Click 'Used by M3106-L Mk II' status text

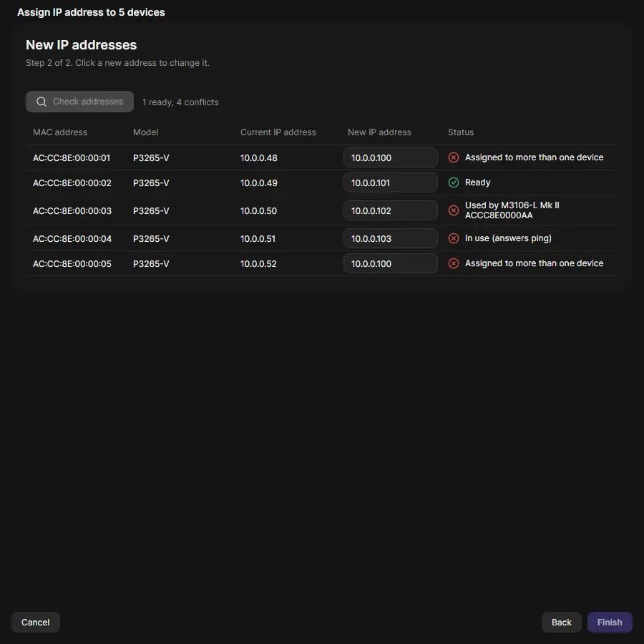coord(512,205)
